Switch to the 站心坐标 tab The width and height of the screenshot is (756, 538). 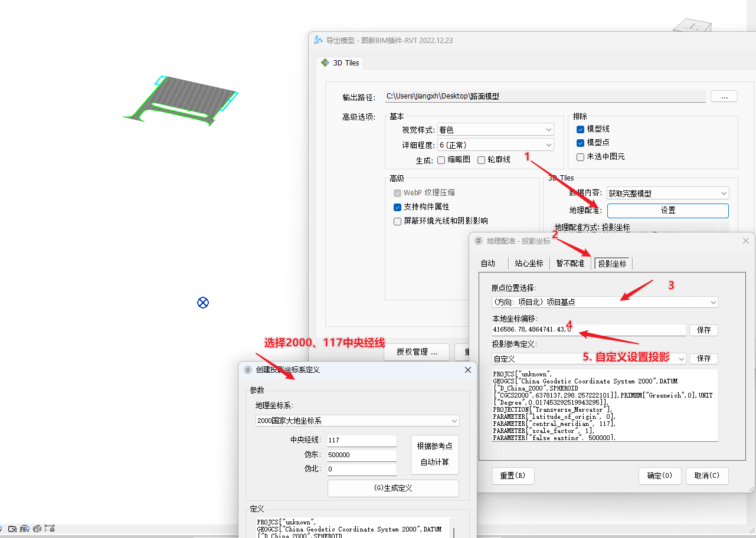point(529,264)
